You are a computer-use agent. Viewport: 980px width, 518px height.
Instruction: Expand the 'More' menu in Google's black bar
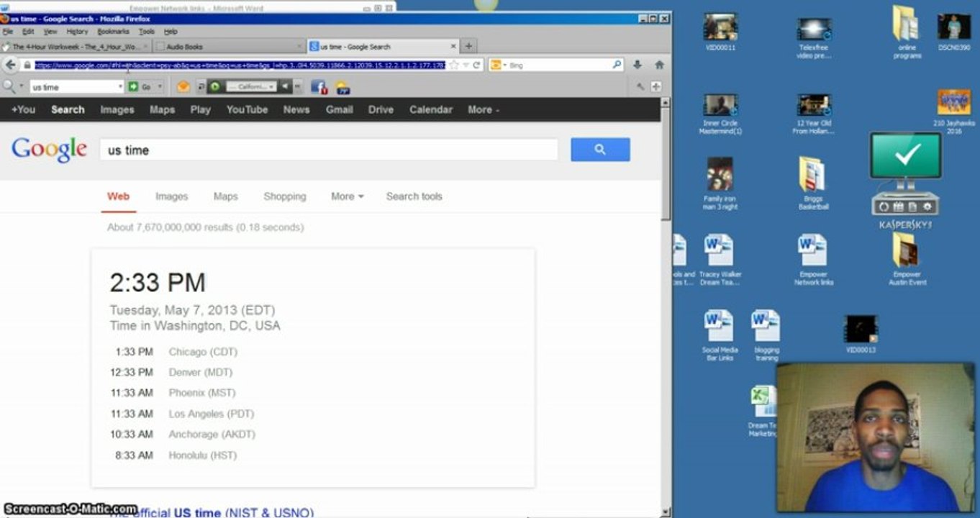tap(484, 110)
